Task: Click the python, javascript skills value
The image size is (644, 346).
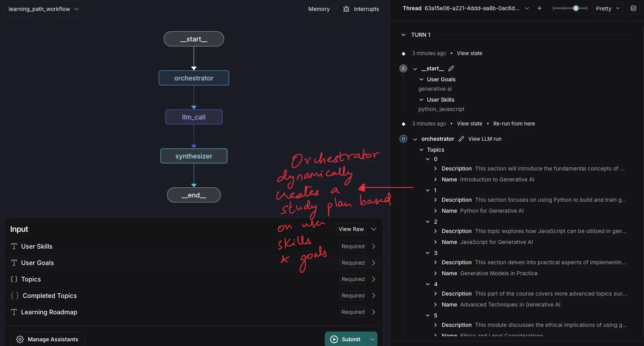Action: coord(441,109)
